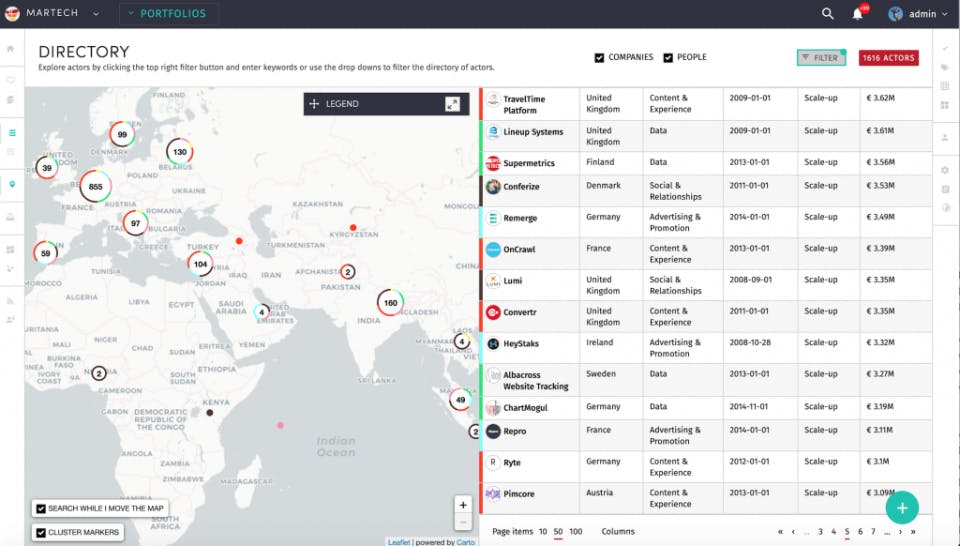Open the home icon in left sidebar

10,48
